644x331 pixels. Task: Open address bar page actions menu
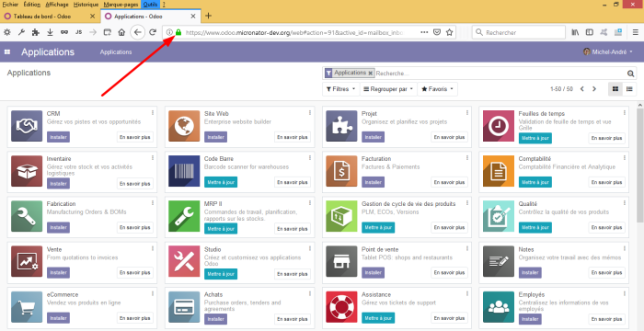click(x=424, y=32)
